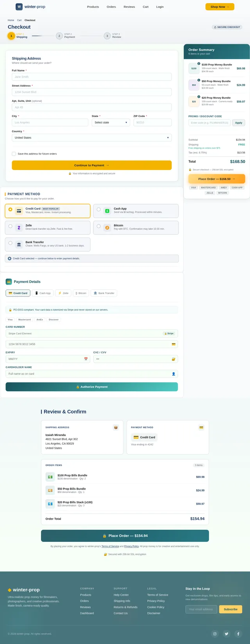Click Continue to Payment button
250x644 pixels.
coord(92,165)
